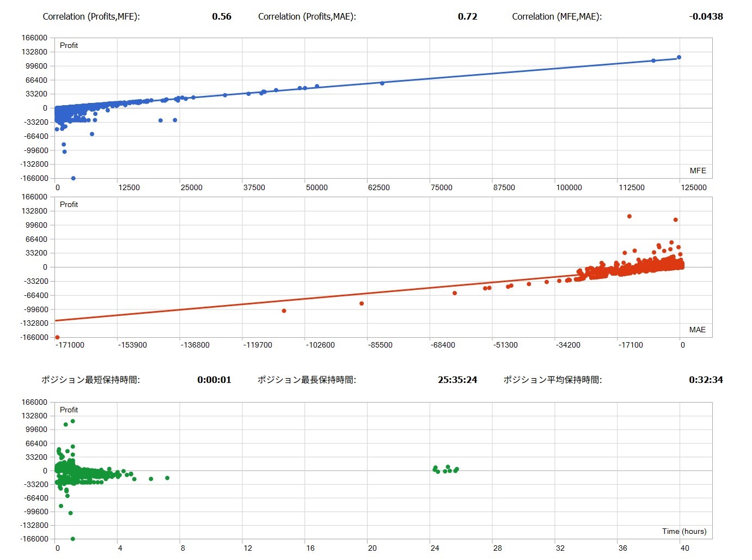
Task: Click the ポジション最短保持時間 label
Action: click(x=90, y=380)
